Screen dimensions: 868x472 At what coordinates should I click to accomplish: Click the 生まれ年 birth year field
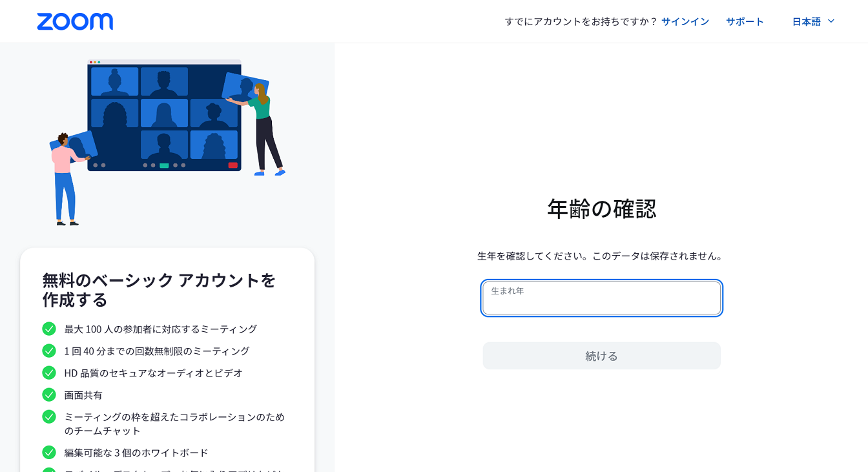pos(601,298)
